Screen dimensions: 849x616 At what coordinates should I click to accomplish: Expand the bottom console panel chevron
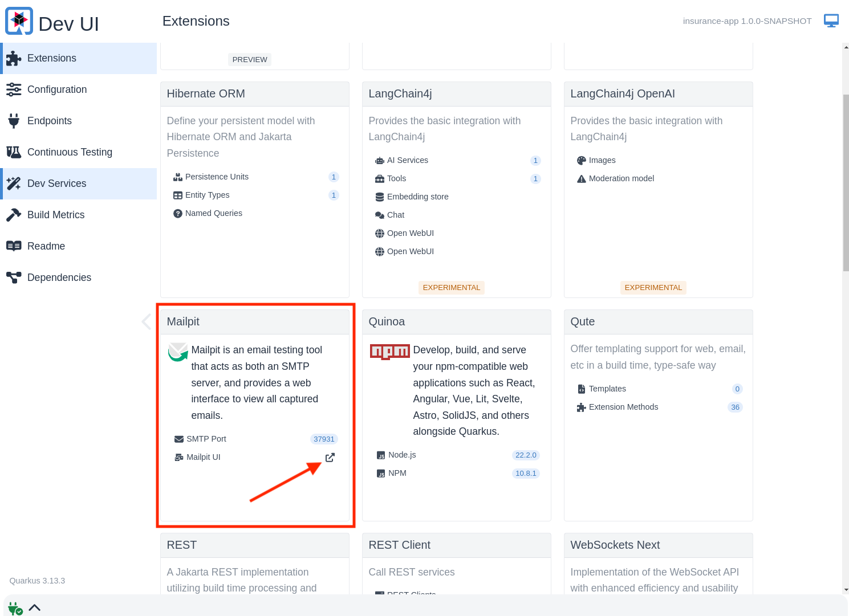click(x=35, y=607)
